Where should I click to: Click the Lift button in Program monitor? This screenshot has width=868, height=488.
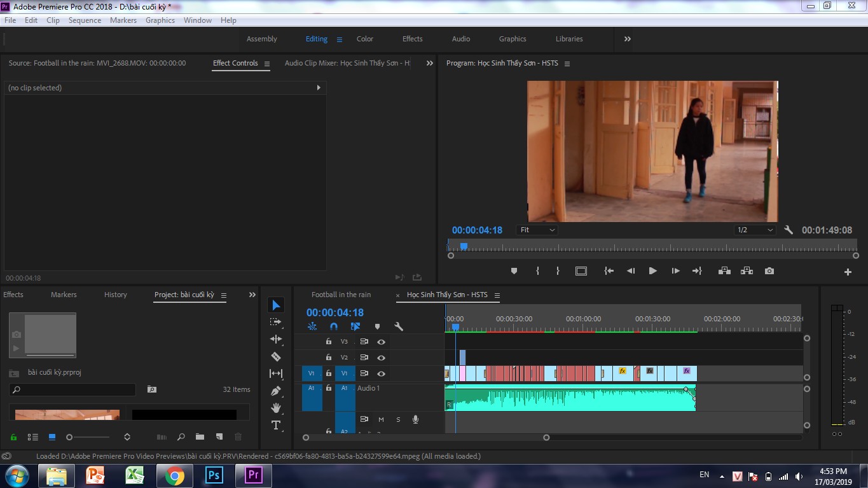point(724,271)
